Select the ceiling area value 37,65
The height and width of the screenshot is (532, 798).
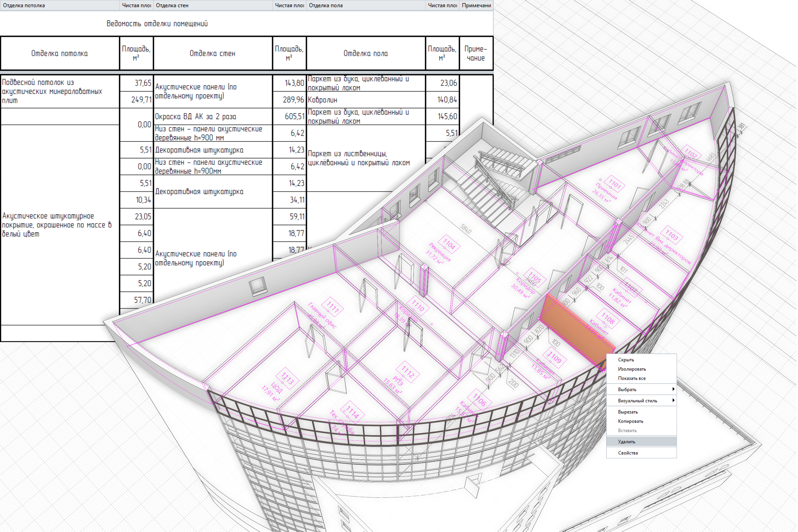point(137,84)
